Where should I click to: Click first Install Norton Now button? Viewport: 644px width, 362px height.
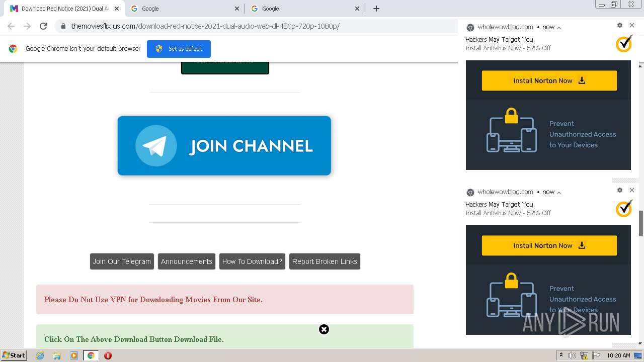coord(549,80)
